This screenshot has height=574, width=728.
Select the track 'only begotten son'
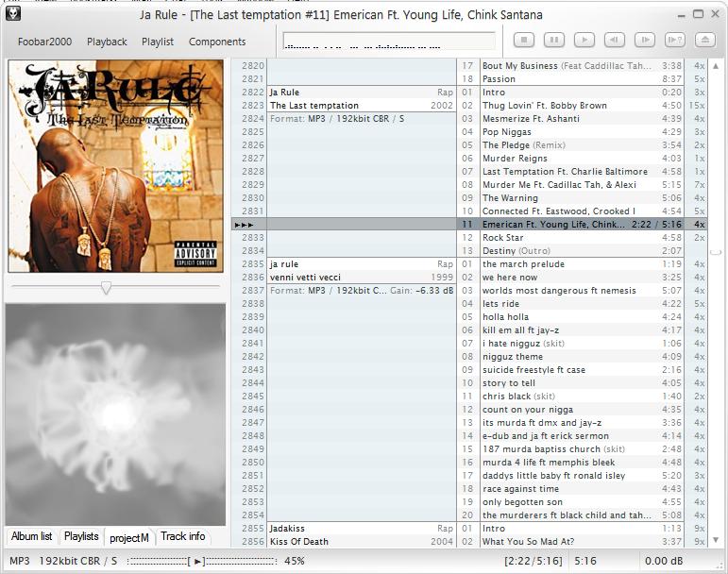click(x=582, y=502)
